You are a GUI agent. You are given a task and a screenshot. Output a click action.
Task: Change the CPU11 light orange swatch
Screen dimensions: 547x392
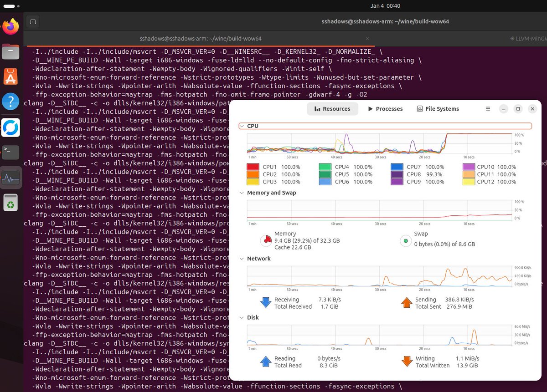pos(469,174)
